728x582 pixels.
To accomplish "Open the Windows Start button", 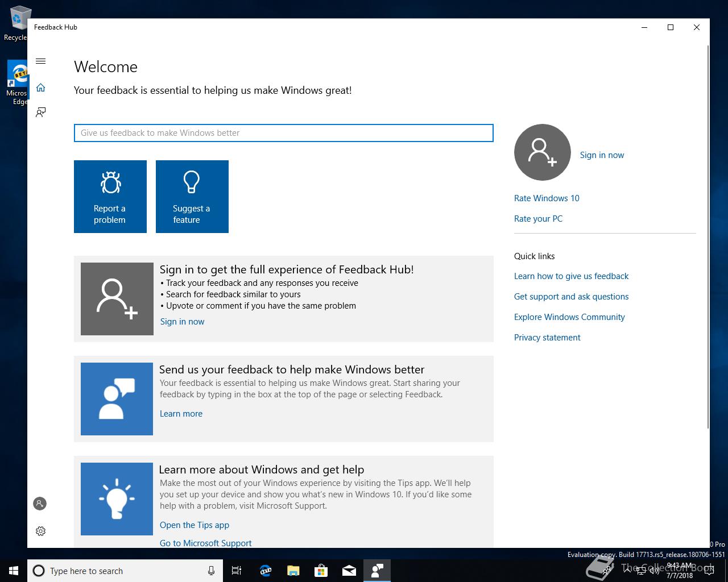I will tap(14, 571).
